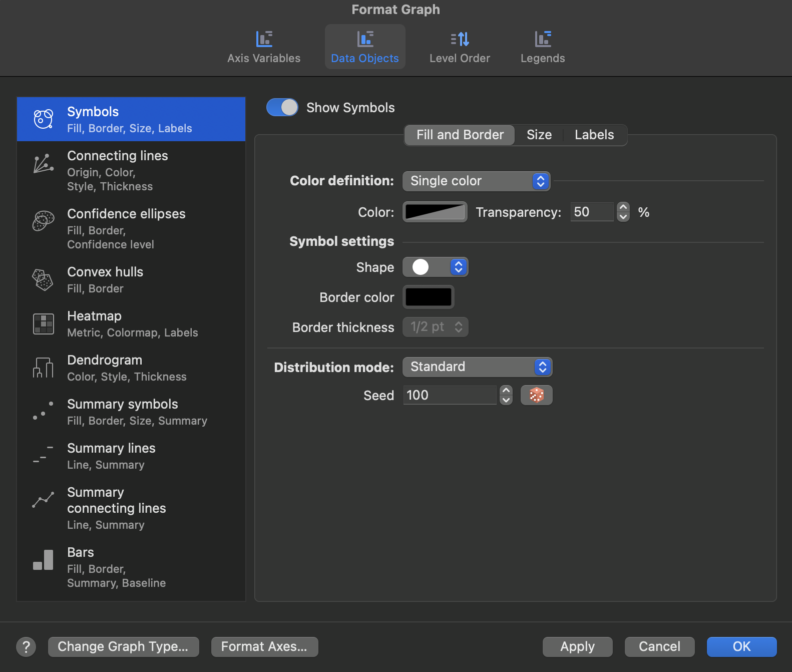
Task: Click the symbol fill Color swatch
Action: tap(435, 212)
